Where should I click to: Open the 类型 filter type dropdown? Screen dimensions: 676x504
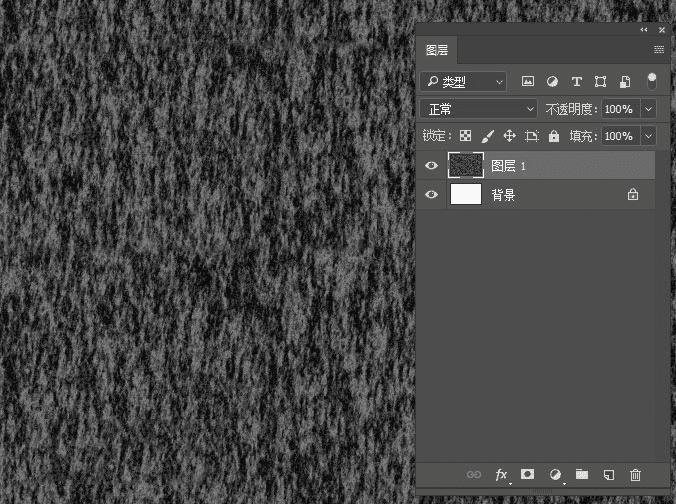pyautogui.click(x=463, y=81)
